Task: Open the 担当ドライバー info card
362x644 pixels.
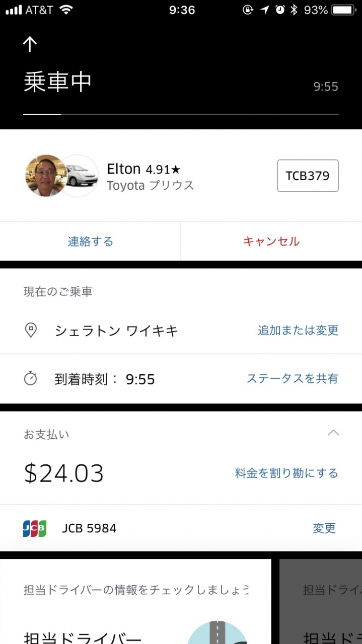Action: 136,604
